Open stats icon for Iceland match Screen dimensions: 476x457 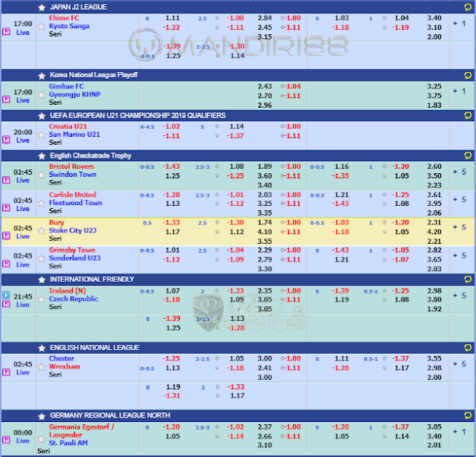[6, 304]
